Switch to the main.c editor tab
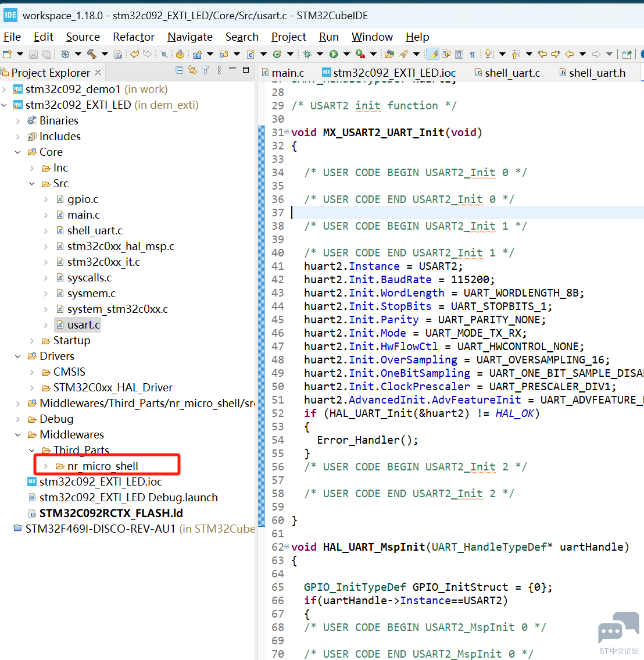Image resolution: width=644 pixels, height=660 pixels. (283, 73)
